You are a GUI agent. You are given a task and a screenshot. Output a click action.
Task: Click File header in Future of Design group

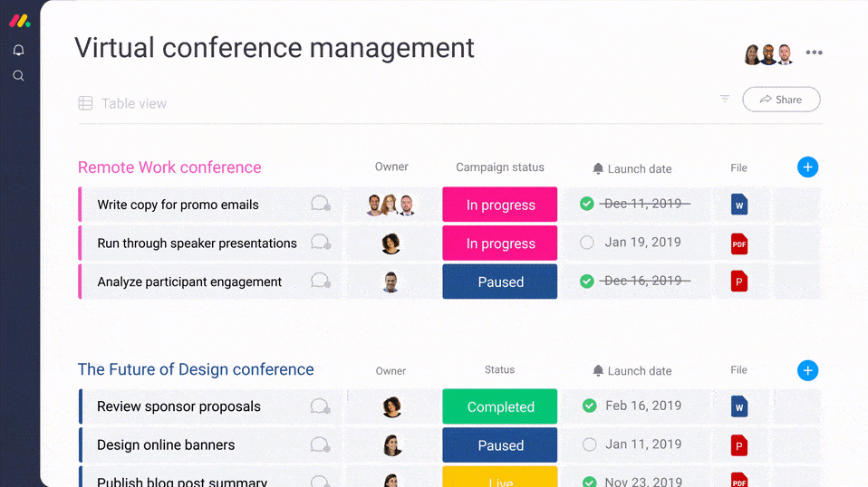738,370
